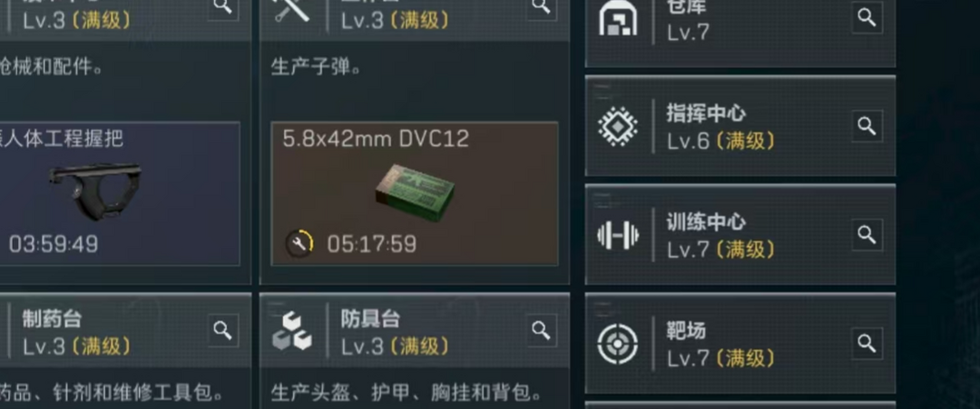Screen dimensions: 980x409
Task: Open 仓库 magnifier search icon
Action: click(x=867, y=17)
